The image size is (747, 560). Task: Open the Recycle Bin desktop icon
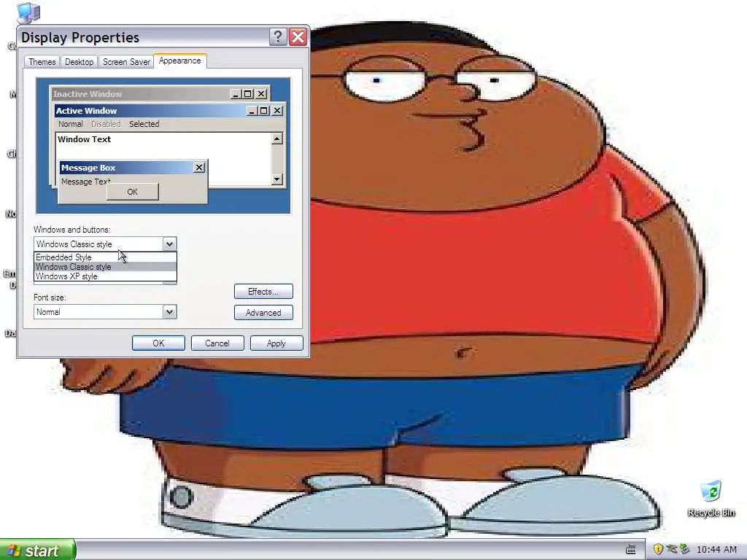tap(711, 499)
